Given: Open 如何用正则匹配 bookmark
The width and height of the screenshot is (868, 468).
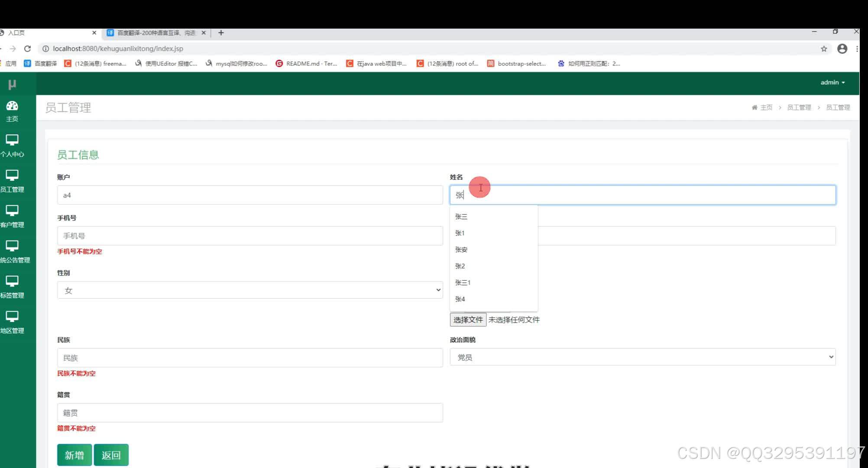Looking at the screenshot, I should [589, 63].
